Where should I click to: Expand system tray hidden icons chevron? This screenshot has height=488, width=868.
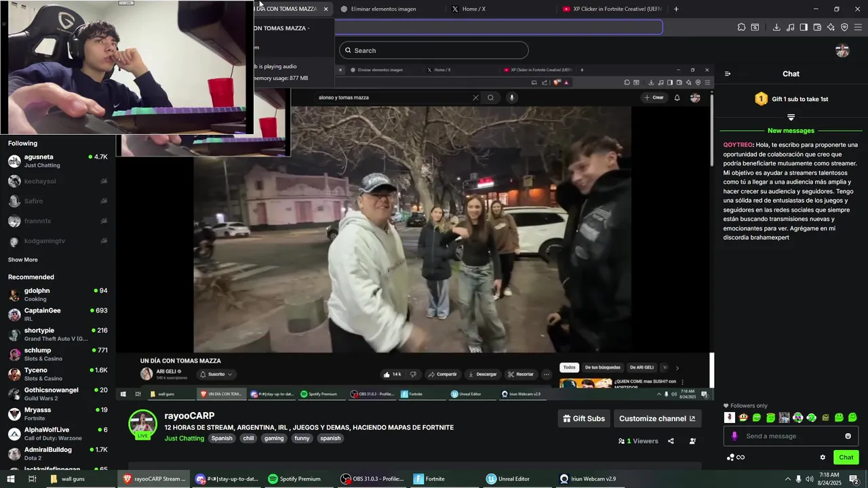pos(787,479)
